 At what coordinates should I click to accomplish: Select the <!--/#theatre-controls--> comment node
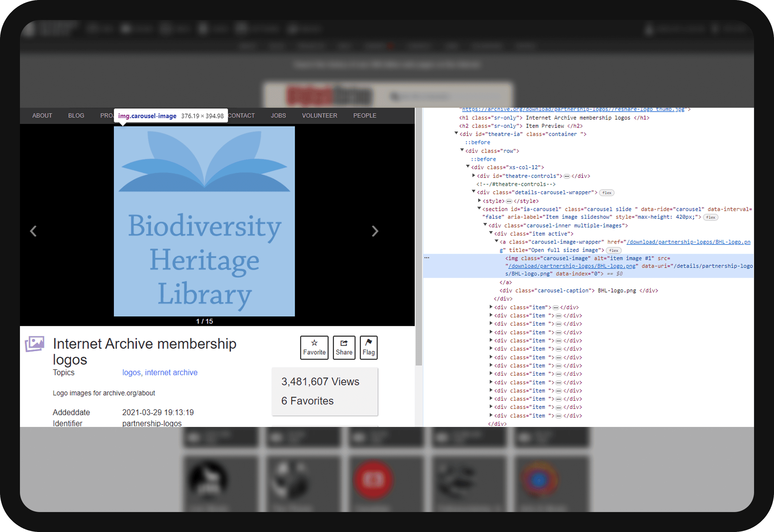pos(516,184)
